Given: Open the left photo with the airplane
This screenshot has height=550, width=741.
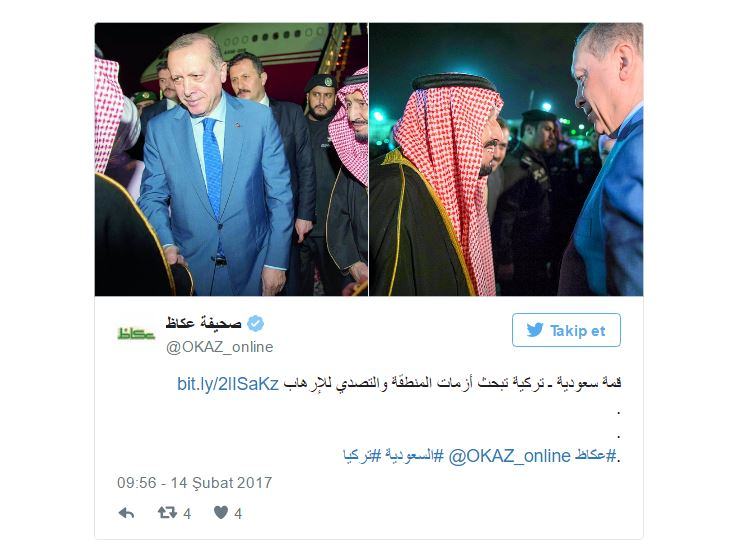Looking at the screenshot, I should [x=231, y=159].
